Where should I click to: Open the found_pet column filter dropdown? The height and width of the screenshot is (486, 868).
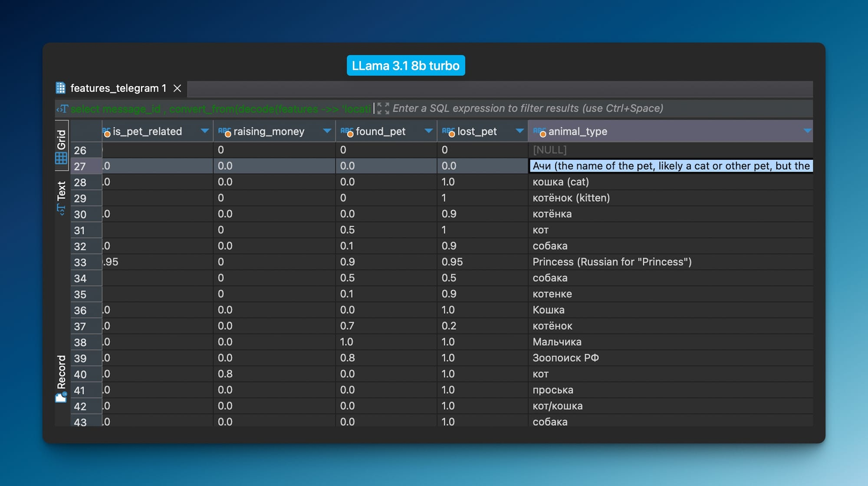click(x=428, y=131)
